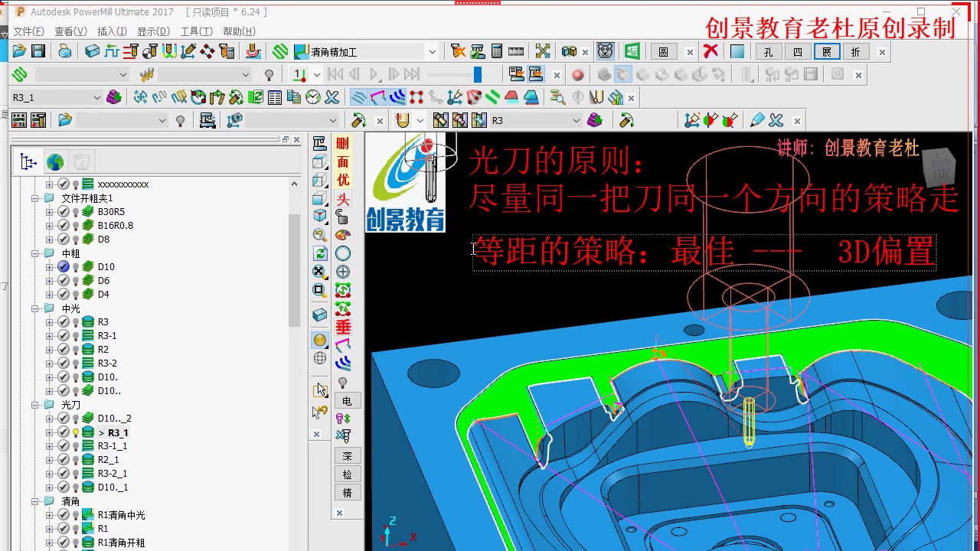Click the print icon
980x551 pixels.
pyautogui.click(x=65, y=51)
